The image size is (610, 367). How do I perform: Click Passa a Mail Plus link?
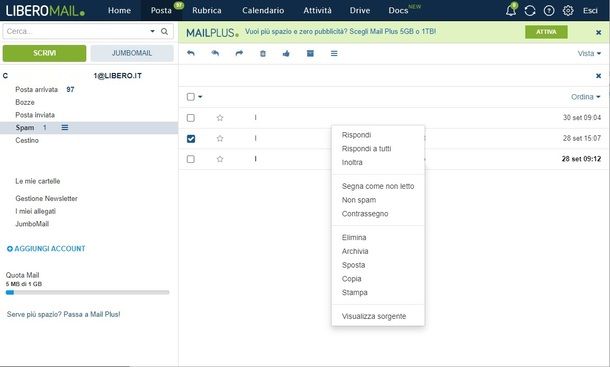(92, 314)
